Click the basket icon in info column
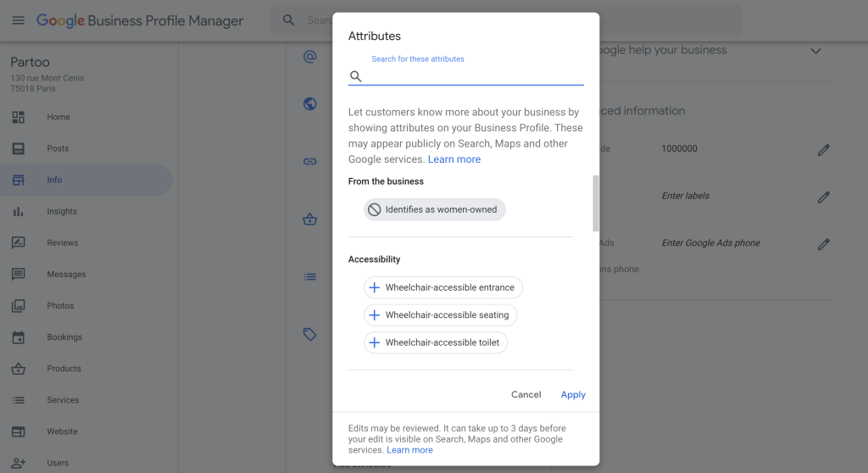 [x=310, y=220]
